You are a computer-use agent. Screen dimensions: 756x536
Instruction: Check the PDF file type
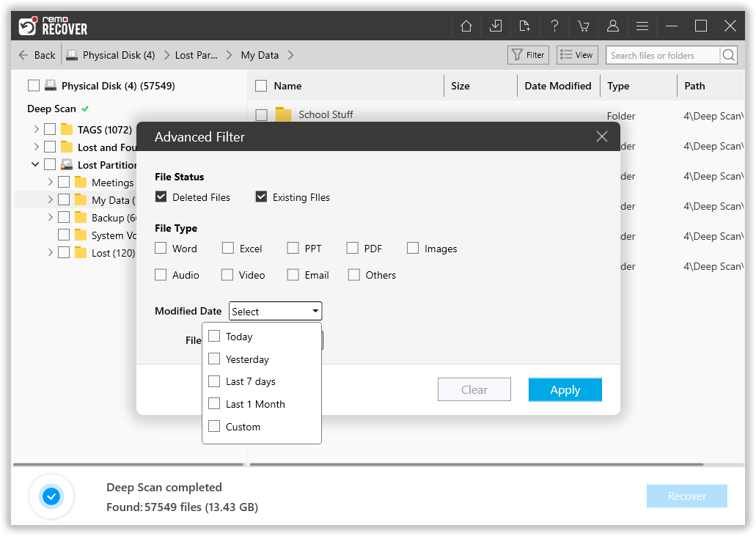tap(353, 249)
